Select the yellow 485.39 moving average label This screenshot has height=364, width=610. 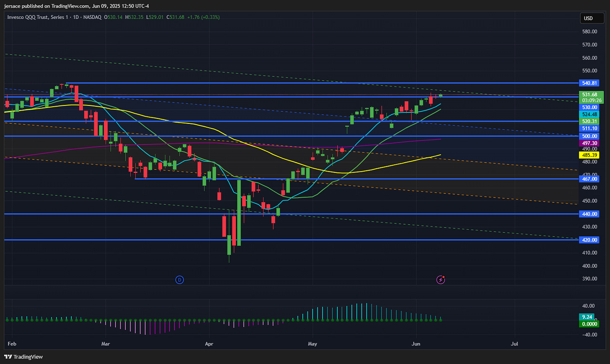click(589, 155)
